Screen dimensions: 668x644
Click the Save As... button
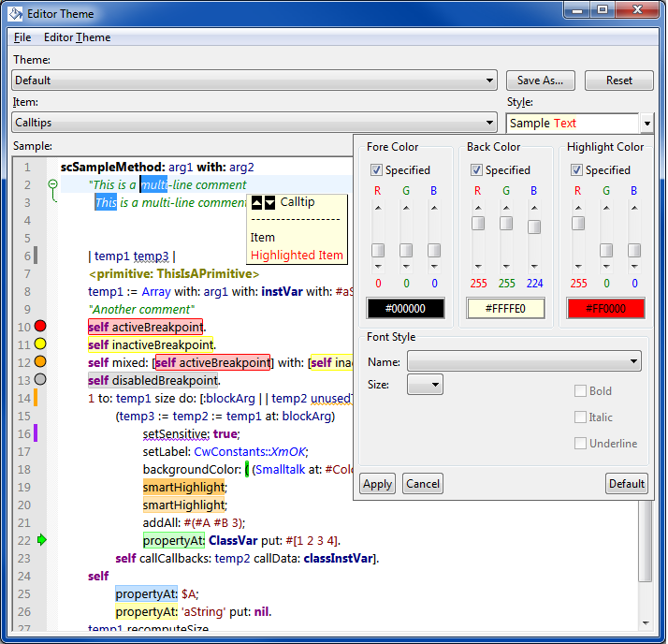click(540, 80)
